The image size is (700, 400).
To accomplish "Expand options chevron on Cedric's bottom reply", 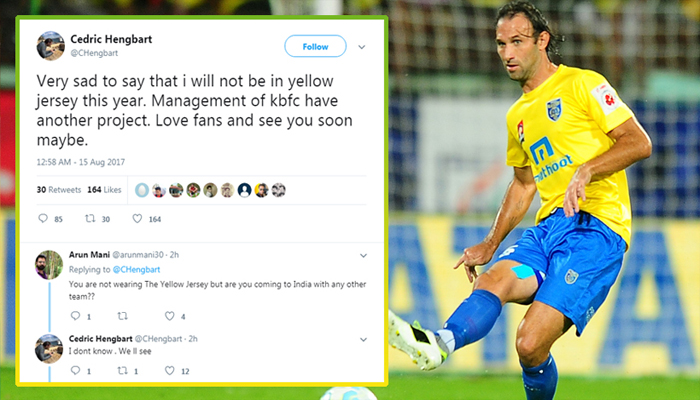I will (363, 340).
